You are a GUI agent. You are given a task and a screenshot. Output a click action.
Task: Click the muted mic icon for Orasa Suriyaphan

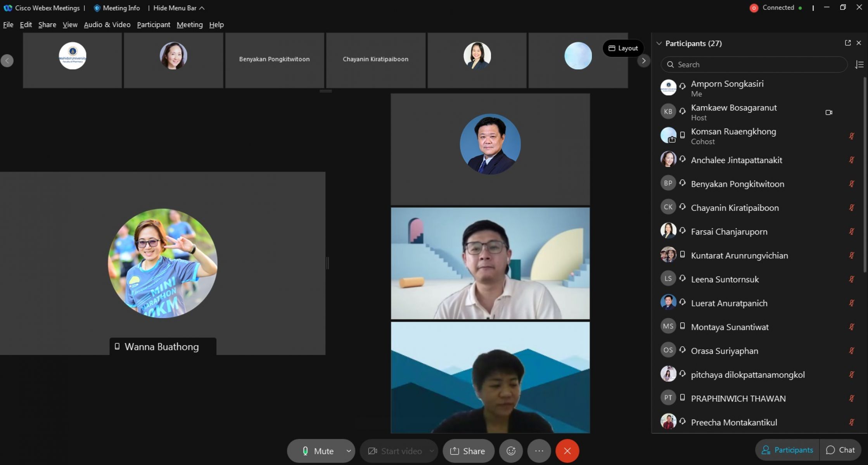[x=851, y=351]
